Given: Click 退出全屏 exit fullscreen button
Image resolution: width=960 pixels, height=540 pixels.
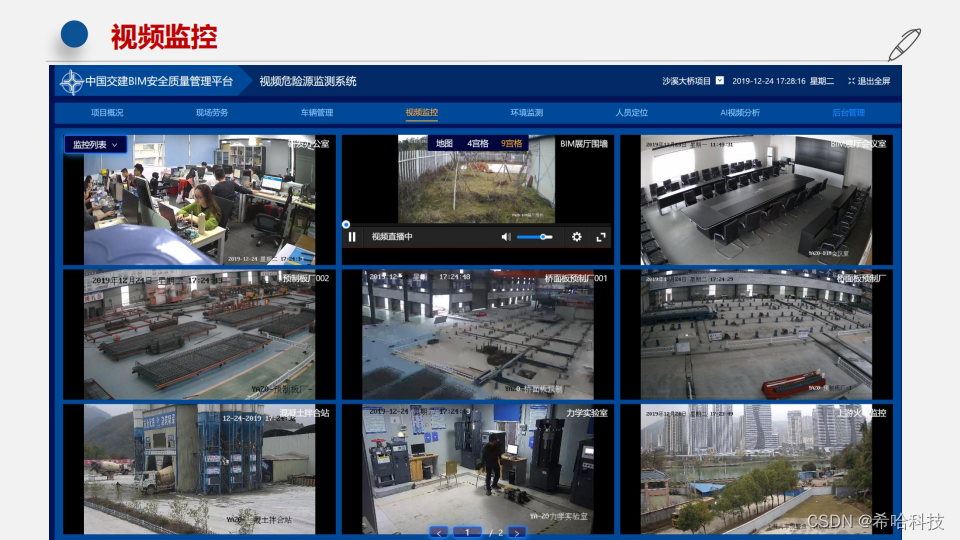Looking at the screenshot, I should [x=869, y=81].
